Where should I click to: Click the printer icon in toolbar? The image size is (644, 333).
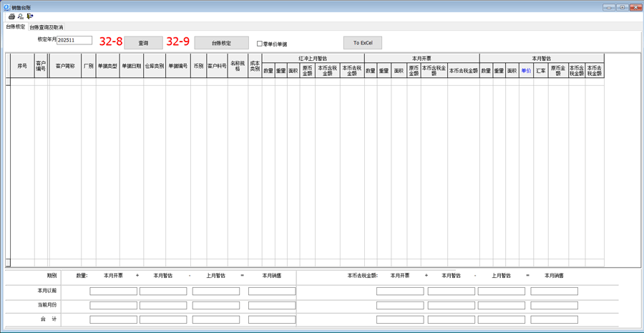click(11, 16)
